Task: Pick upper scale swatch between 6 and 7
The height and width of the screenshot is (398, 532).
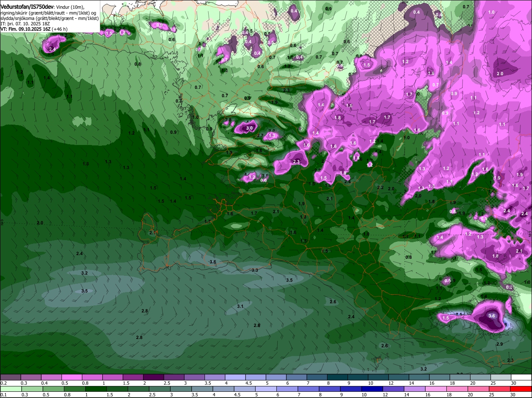Action: [296, 377]
